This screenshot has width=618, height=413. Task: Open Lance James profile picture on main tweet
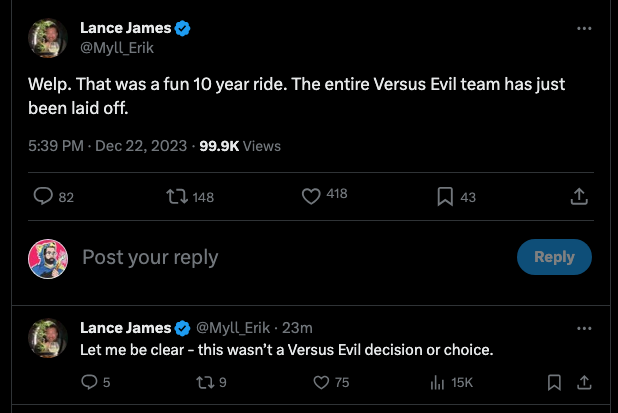coord(48,38)
